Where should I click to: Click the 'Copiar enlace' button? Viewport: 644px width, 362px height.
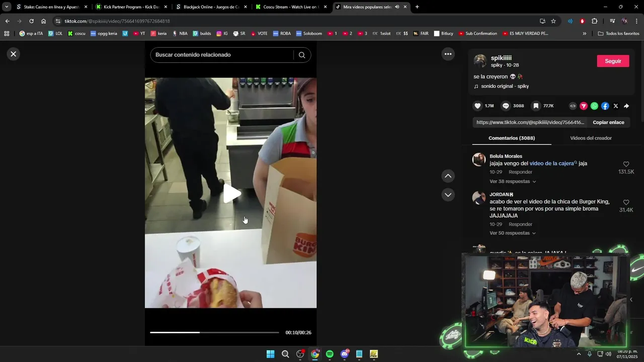click(x=608, y=122)
